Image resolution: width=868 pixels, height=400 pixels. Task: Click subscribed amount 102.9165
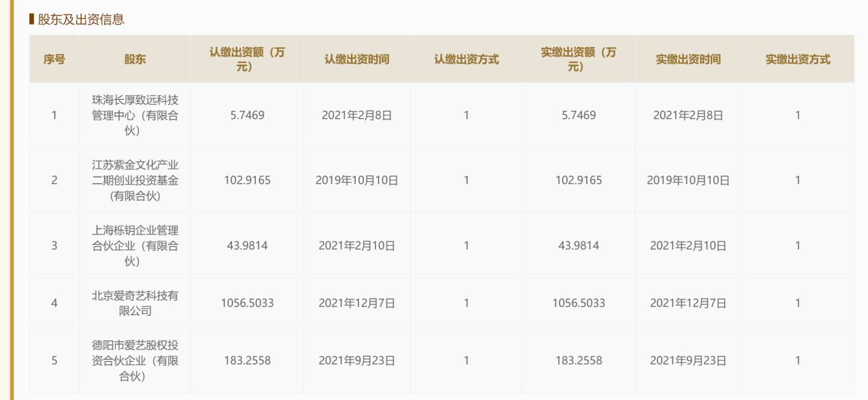247,181
